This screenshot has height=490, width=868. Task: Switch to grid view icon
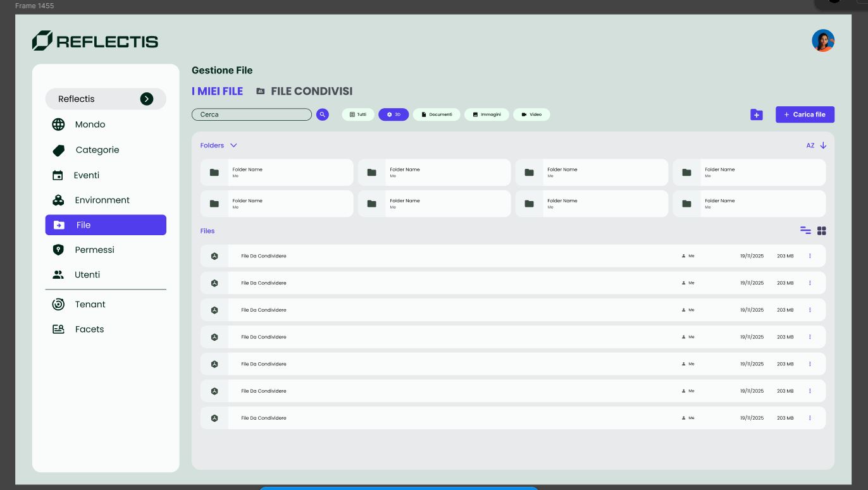(x=822, y=231)
